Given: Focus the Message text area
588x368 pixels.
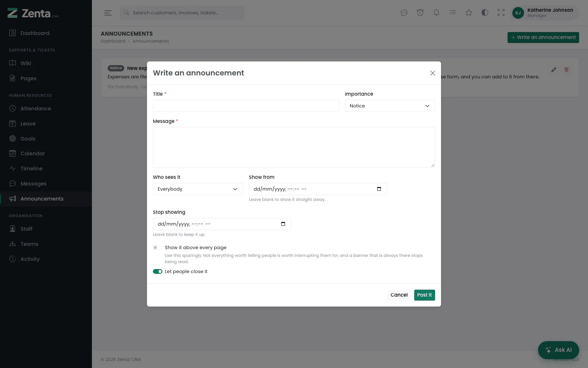Looking at the screenshot, I should pyautogui.click(x=294, y=148).
